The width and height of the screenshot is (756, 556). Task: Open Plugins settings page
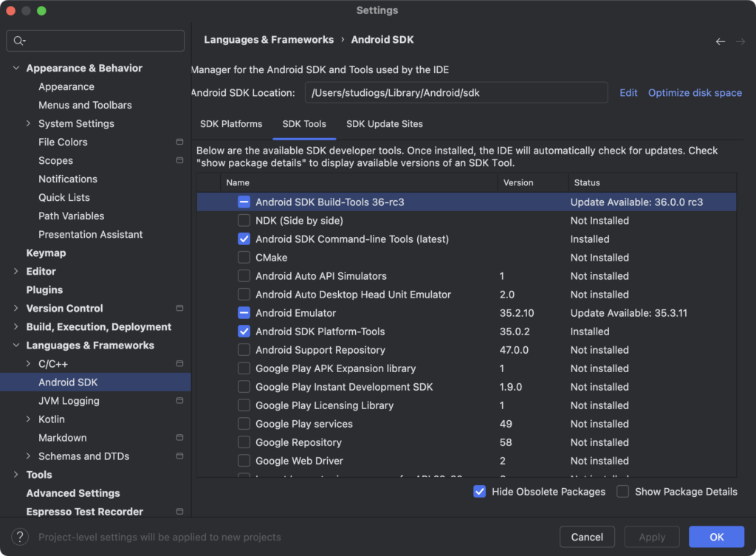click(44, 290)
